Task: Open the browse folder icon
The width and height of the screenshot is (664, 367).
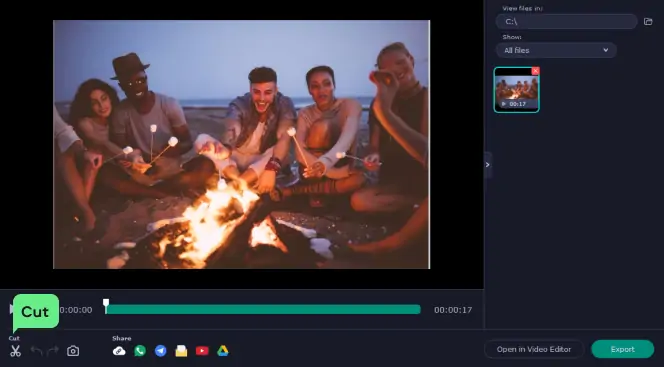Action: point(648,22)
